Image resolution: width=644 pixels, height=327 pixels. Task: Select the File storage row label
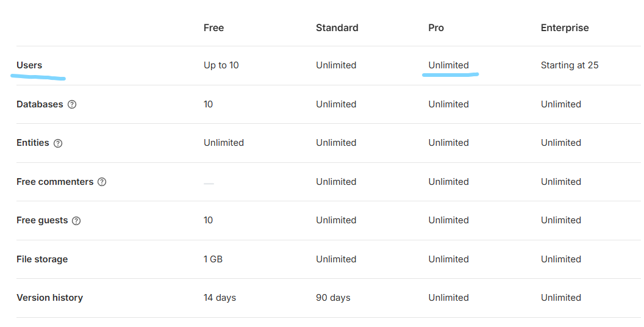[42, 259]
